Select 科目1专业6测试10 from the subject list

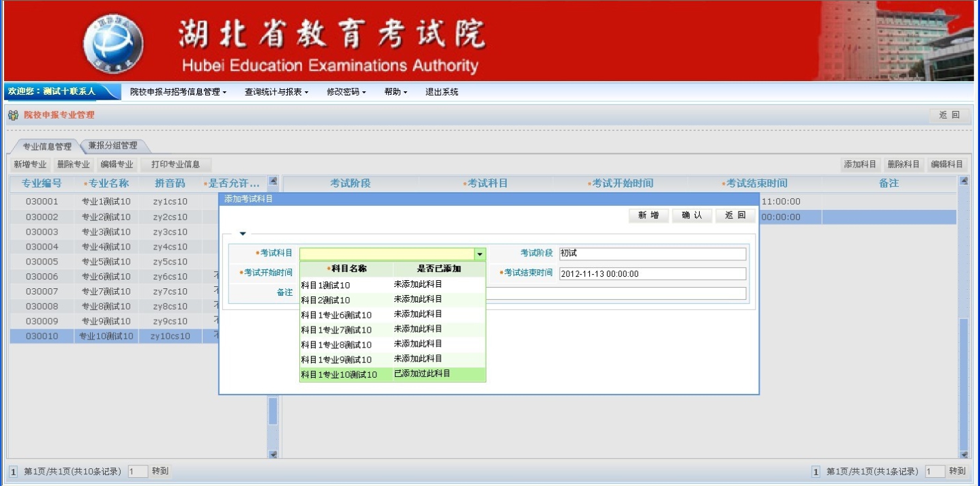coord(336,315)
